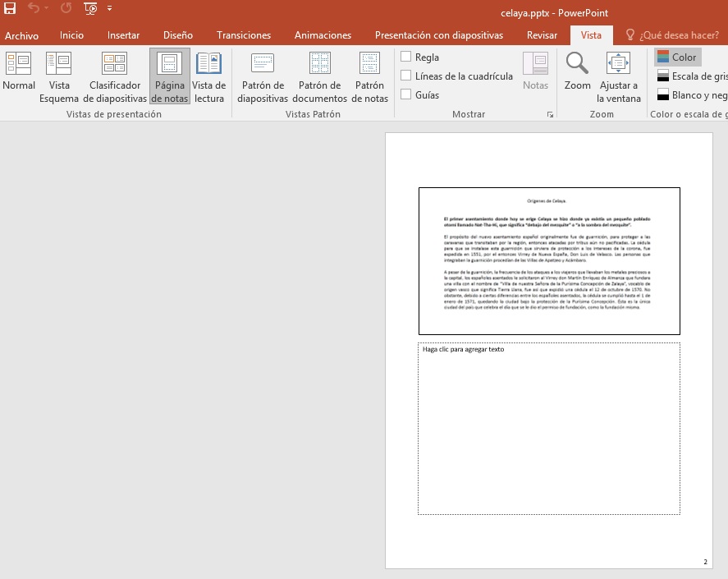The width and height of the screenshot is (728, 579).
Task: Switch to the Transiciones tab
Action: click(x=244, y=35)
